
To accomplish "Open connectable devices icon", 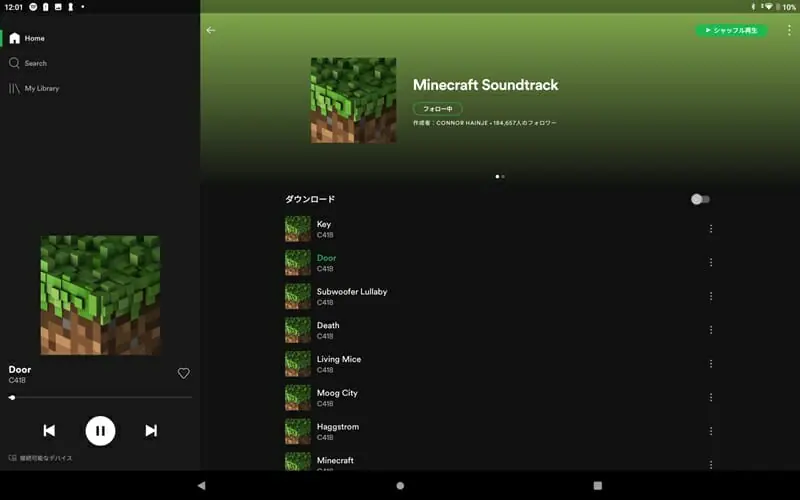I will pyautogui.click(x=13, y=458).
